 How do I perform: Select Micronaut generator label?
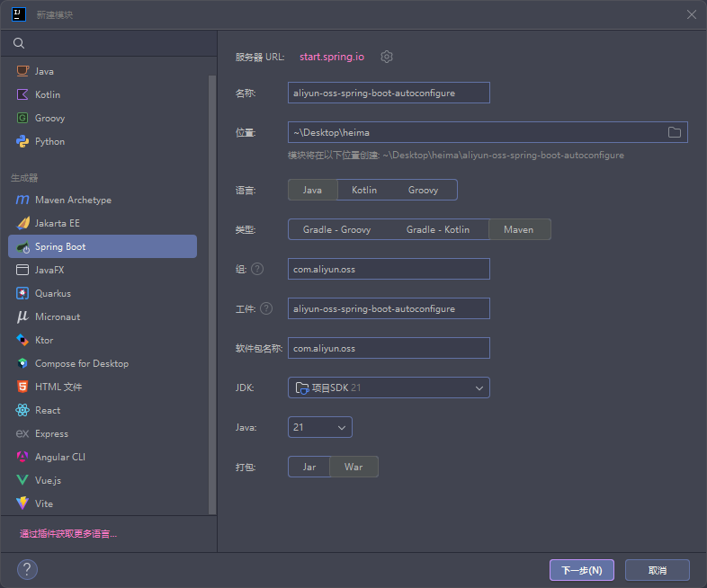58,316
